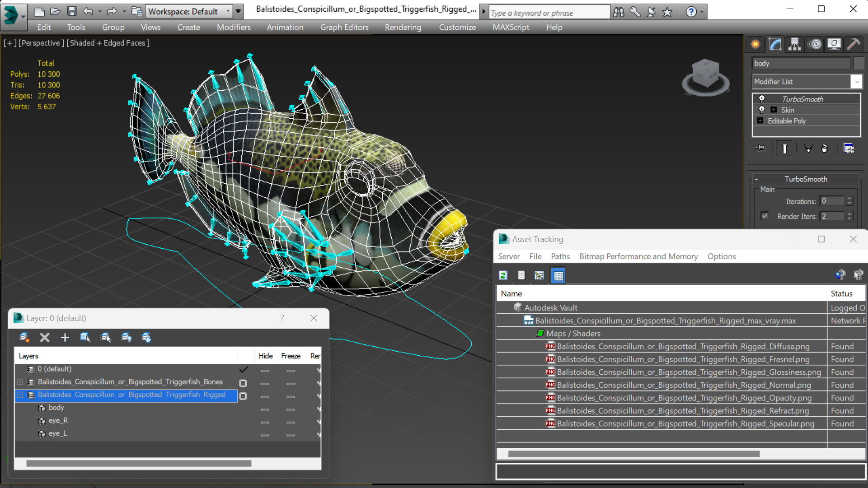The image size is (868, 488).
Task: Collapse the Triggerfish_Rigged layer
Action: point(20,395)
